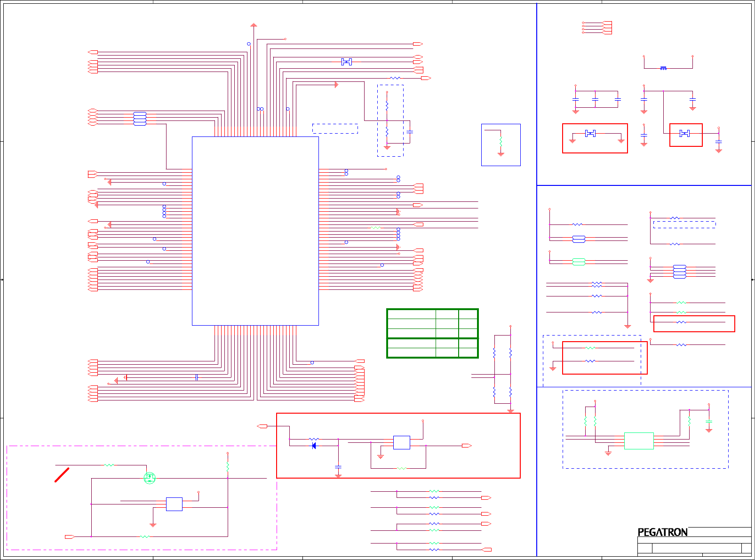Select the four-element resistor array in the right panel
Image resolution: width=755 pixels, height=560 pixels.
tap(679, 272)
